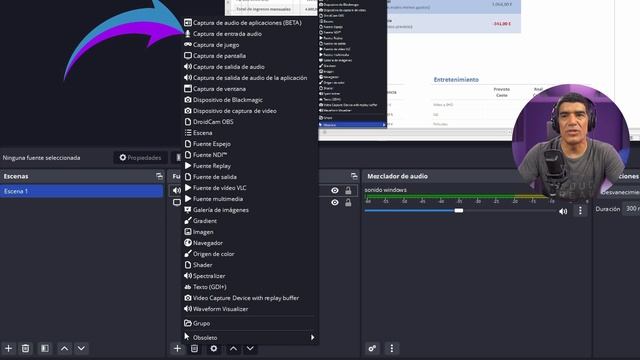The height and width of the screenshot is (360, 640).
Task: Add Gradient source
Action: (x=249, y=221)
